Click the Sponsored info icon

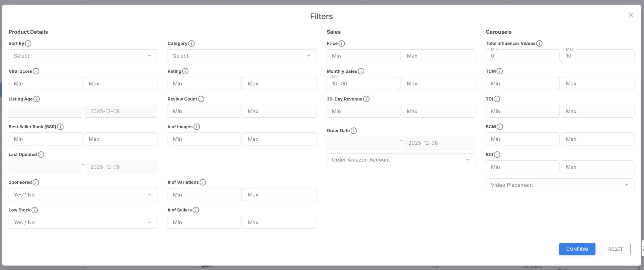(x=35, y=182)
